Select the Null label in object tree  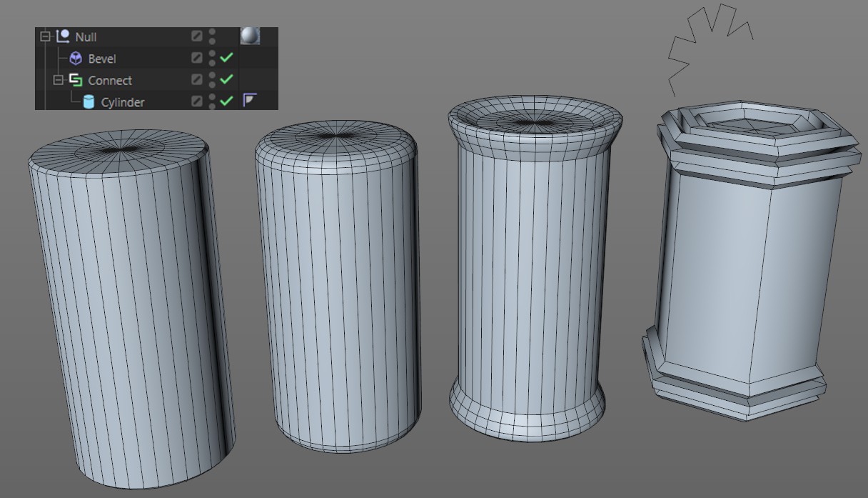(x=86, y=36)
